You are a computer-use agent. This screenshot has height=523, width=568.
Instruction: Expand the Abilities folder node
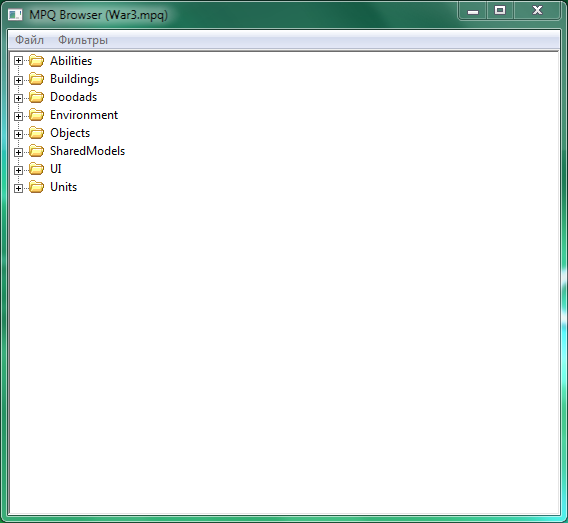(18, 60)
